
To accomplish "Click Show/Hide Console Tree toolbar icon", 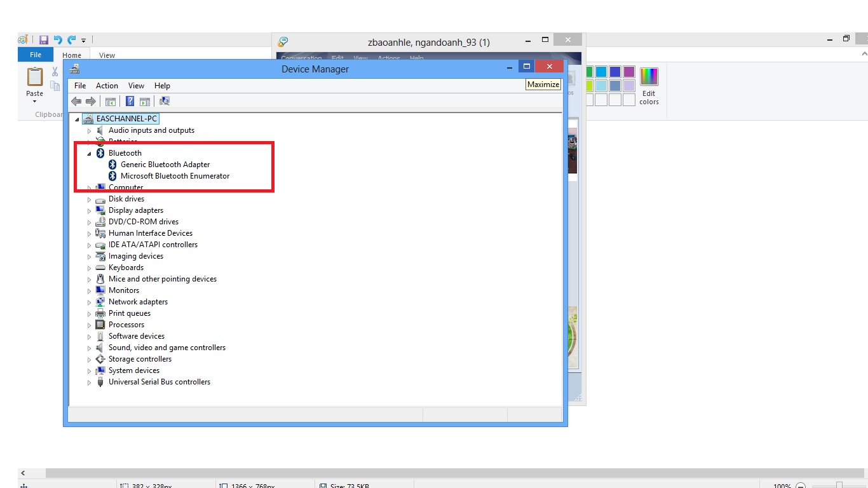I will click(x=111, y=101).
